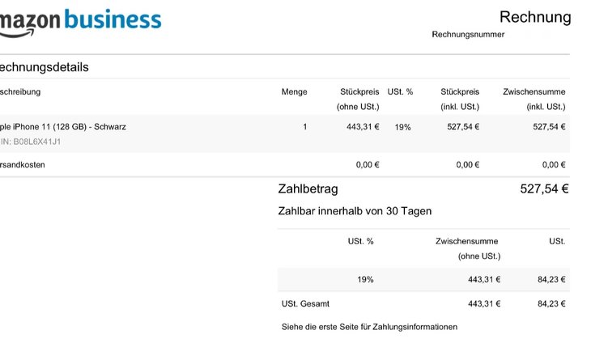
Task: Click the 84,23 € tax amount in USt. Gesamt row
Action: point(551,303)
